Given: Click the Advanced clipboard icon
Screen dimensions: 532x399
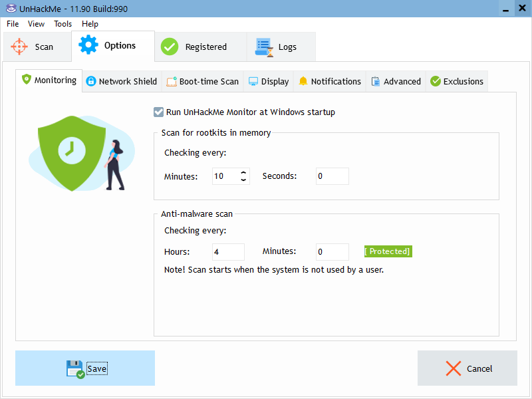Looking at the screenshot, I should (x=376, y=81).
